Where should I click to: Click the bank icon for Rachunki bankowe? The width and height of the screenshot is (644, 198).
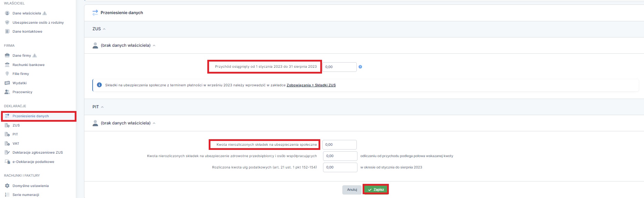[x=7, y=65]
